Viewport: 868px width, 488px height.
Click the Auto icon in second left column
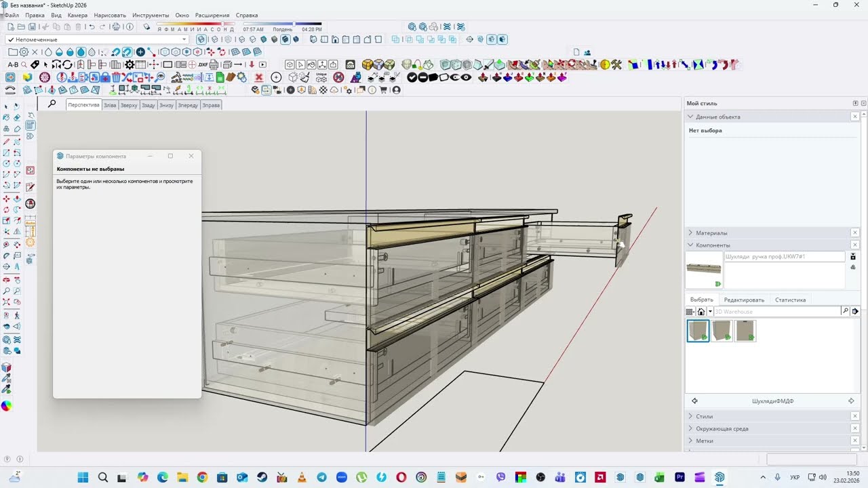(31, 223)
